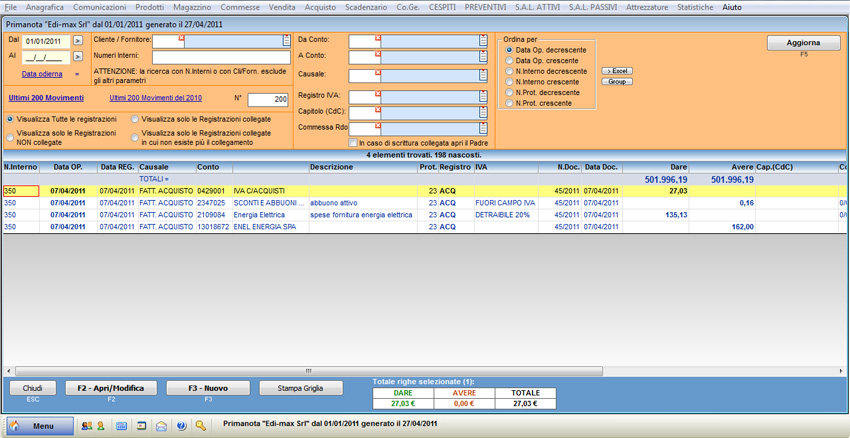Click the Aggiorna button
The height and width of the screenshot is (438, 850).
click(803, 43)
